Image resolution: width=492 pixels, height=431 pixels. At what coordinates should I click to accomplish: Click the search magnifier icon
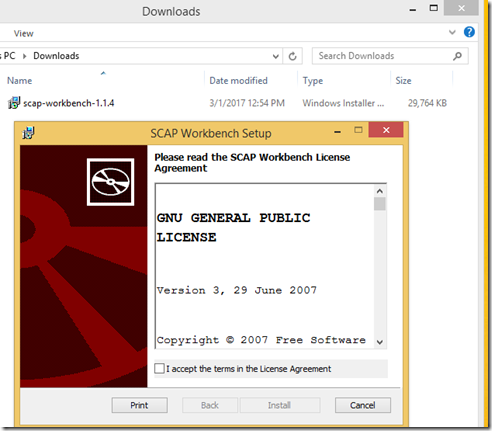point(457,56)
